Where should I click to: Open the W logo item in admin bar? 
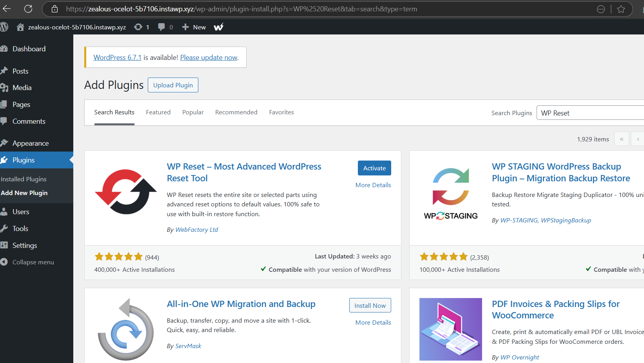point(219,27)
